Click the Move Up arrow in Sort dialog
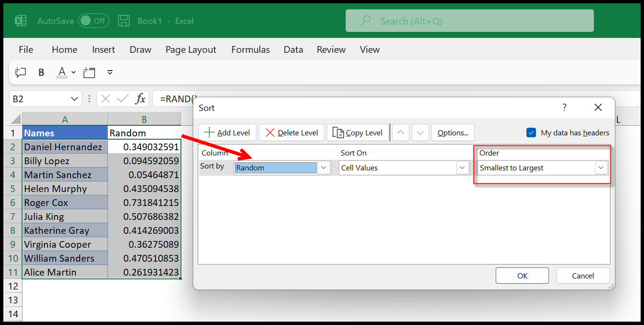 tap(401, 133)
